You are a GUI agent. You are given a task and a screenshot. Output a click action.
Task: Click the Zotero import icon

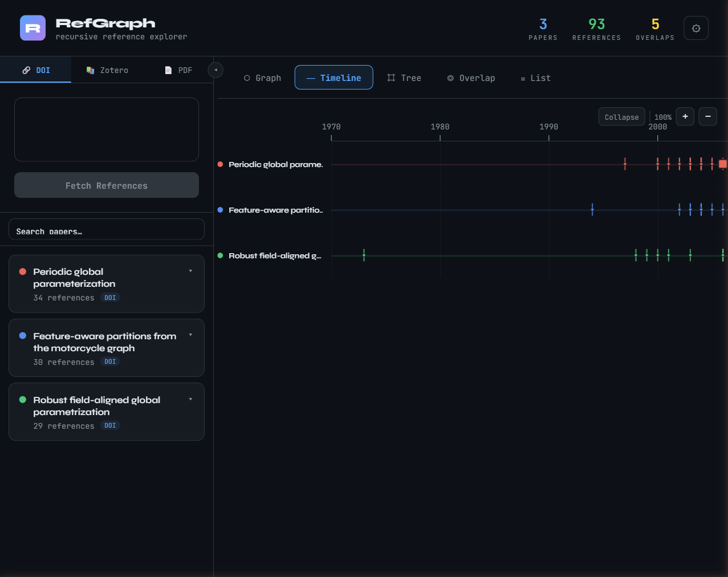(90, 70)
